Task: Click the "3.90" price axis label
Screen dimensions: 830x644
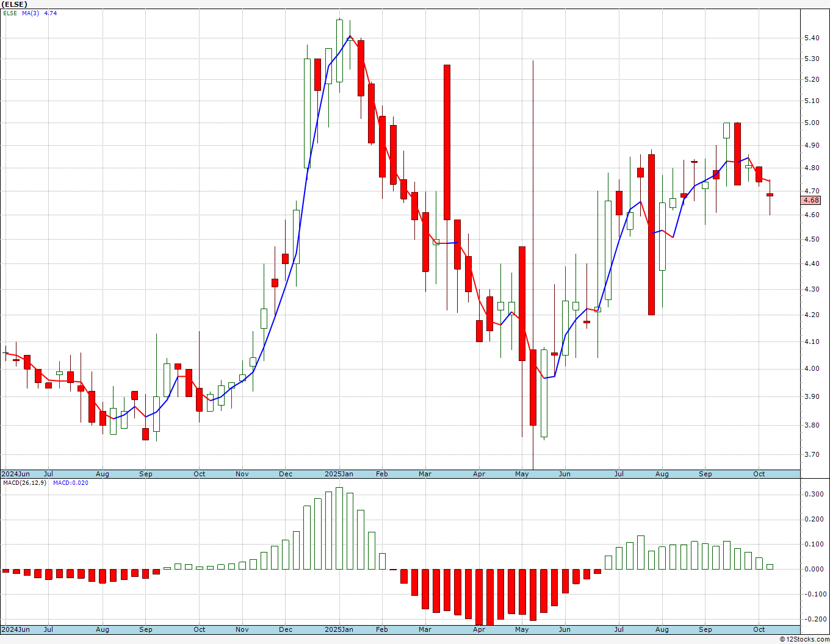Action: (x=812, y=396)
